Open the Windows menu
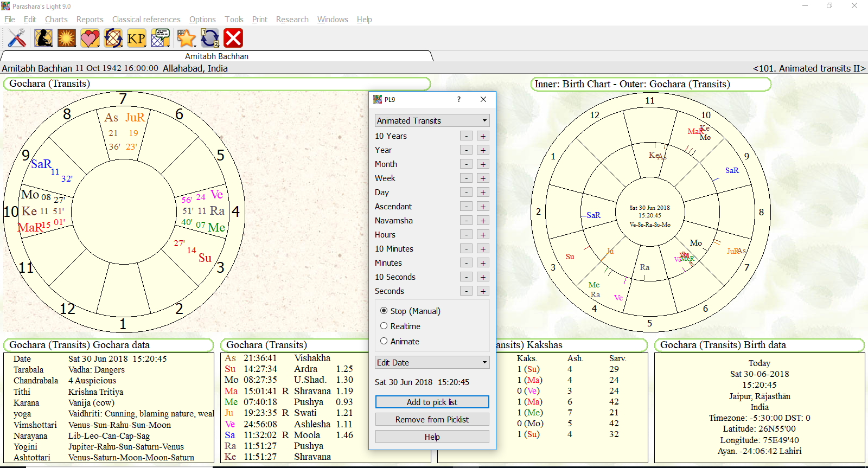Screen dimensions: 868x468 (x=333, y=20)
